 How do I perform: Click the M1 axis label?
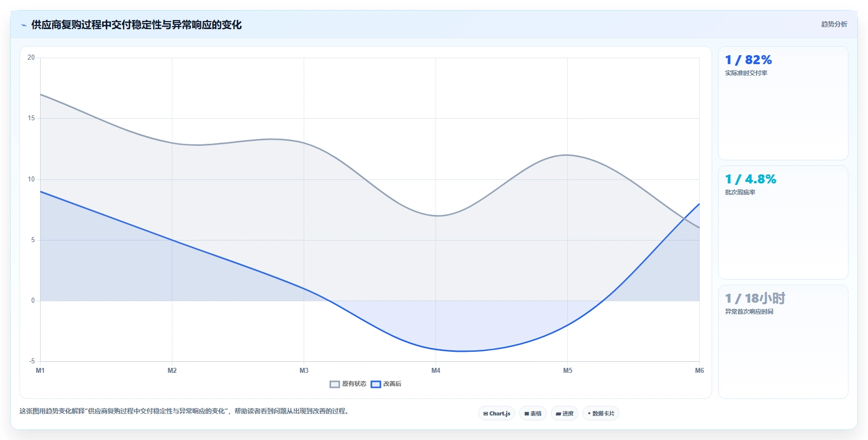click(40, 371)
